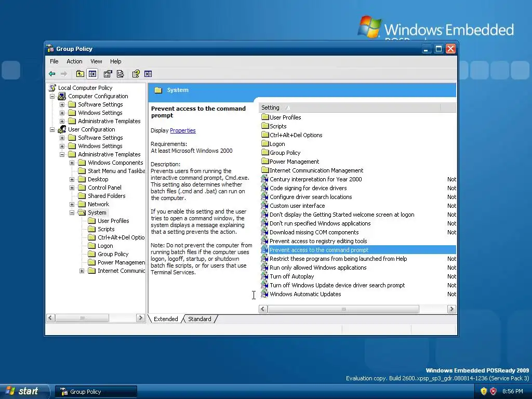
Task: Click Group Policy taskbar button
Action: click(x=96, y=392)
